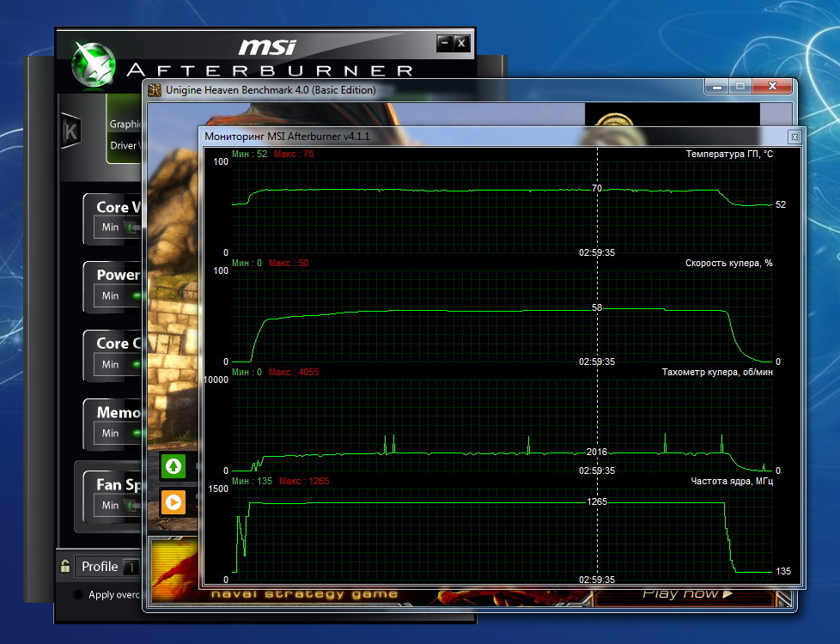The image size is (840, 644).
Task: Minimize the Unigine Heaven Benchmark window
Action: (717, 86)
